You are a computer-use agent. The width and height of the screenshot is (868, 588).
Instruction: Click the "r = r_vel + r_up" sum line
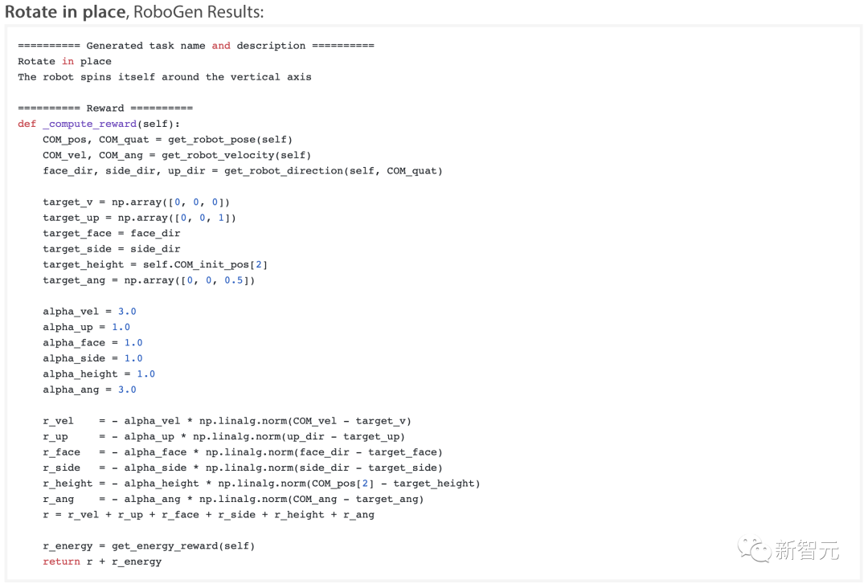[208, 515]
